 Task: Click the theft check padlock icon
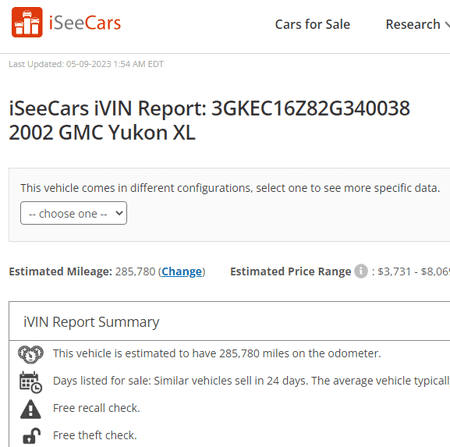click(x=31, y=436)
